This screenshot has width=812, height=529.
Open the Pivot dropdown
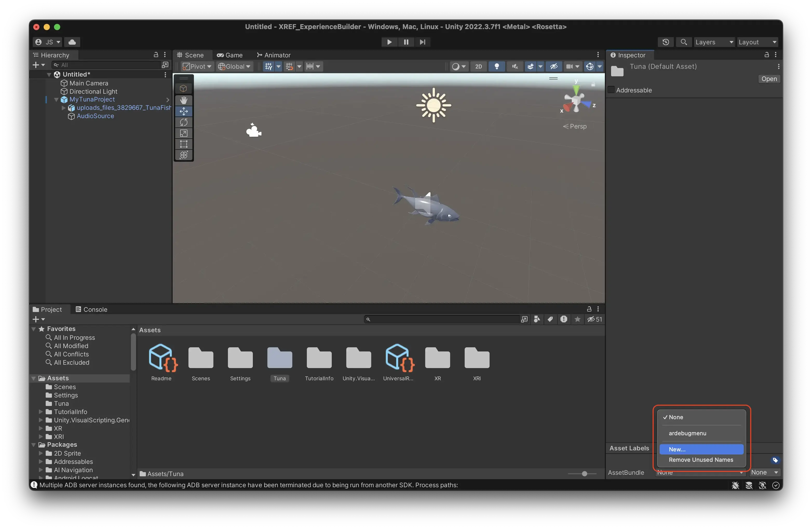(197, 66)
